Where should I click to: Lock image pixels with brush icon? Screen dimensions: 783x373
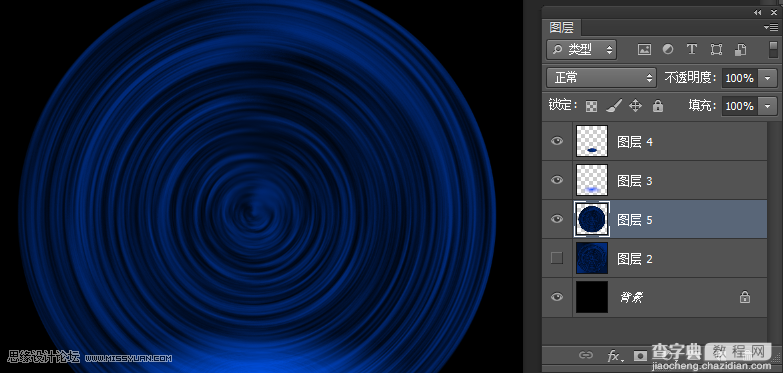[x=614, y=106]
